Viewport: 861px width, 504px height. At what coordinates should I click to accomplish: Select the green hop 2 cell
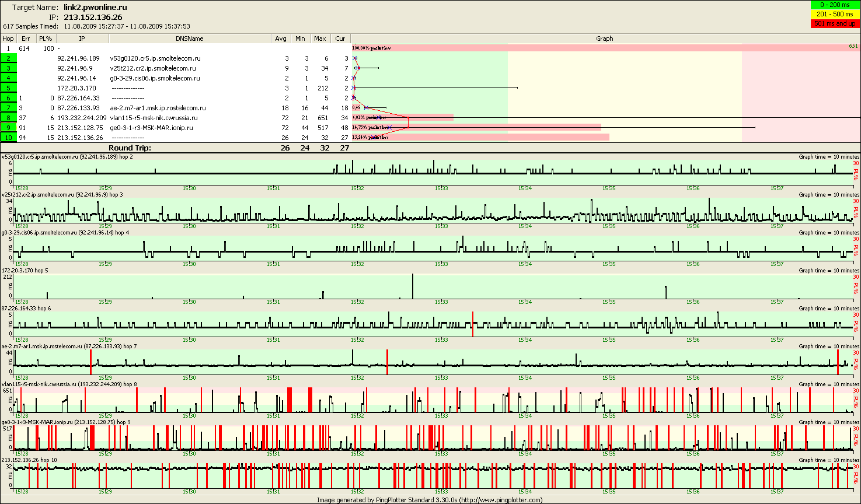click(8, 58)
